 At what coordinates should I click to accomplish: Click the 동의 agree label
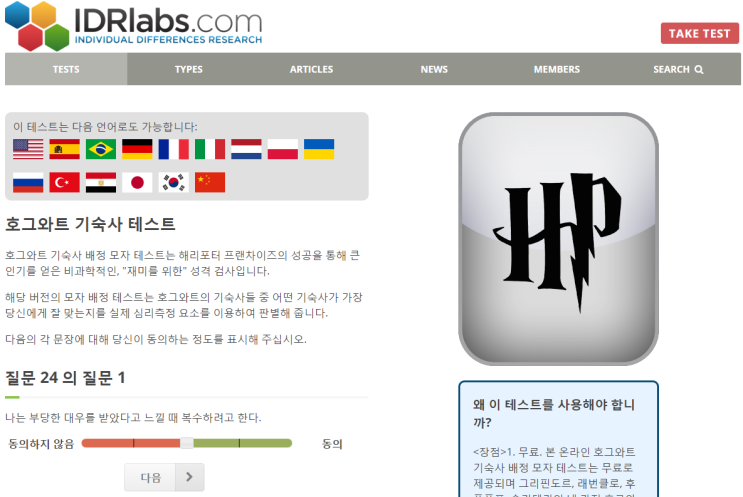click(x=332, y=444)
